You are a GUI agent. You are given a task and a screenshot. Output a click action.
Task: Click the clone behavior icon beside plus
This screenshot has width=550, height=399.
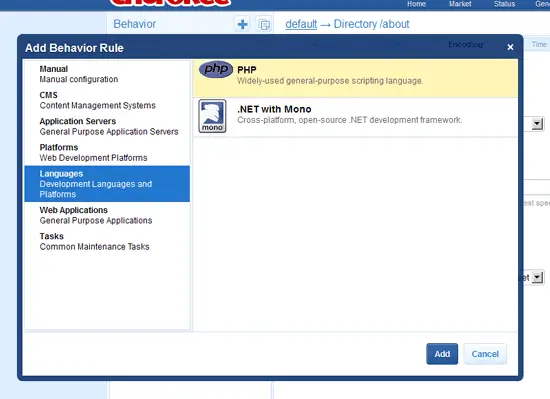[x=264, y=24]
